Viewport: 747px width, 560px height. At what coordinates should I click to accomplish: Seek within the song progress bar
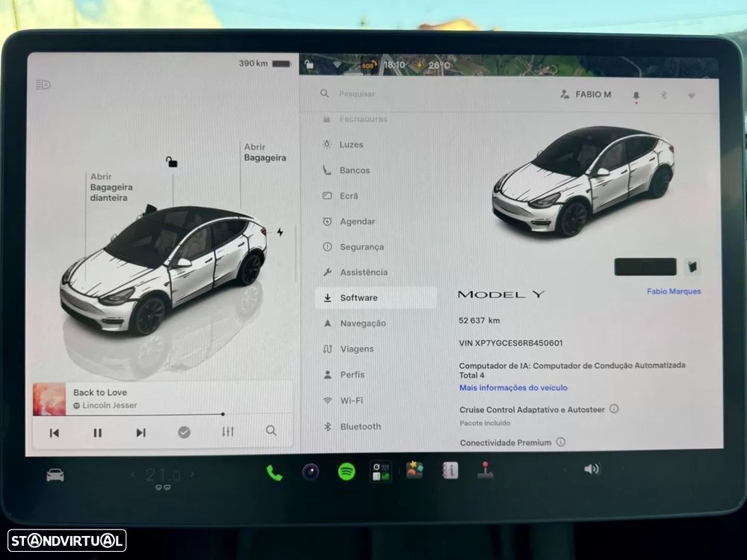(163, 414)
